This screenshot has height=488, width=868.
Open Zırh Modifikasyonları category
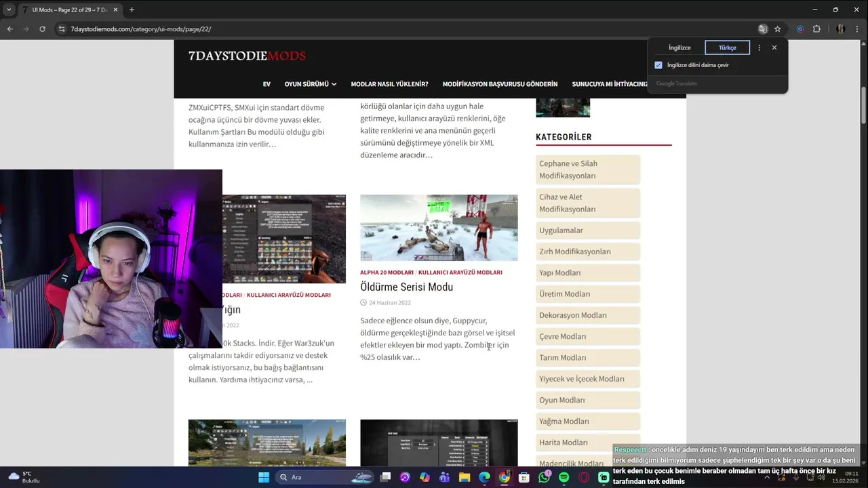point(587,251)
